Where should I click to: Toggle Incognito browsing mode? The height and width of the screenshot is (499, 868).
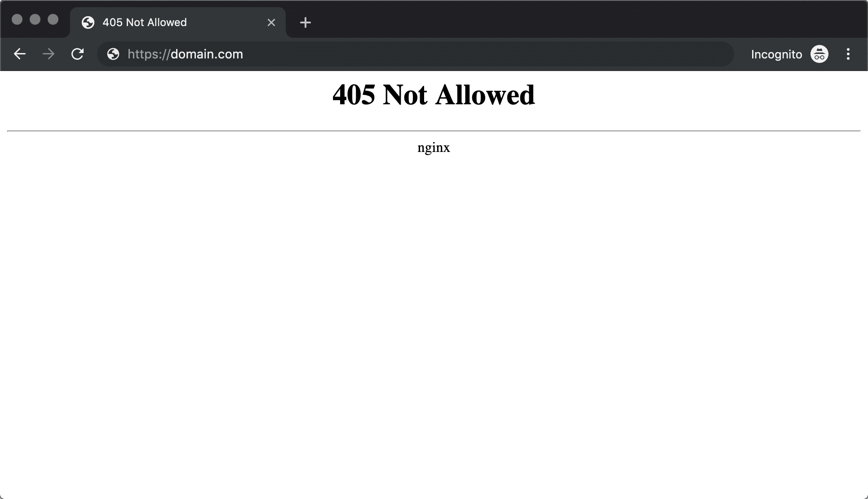coord(820,54)
